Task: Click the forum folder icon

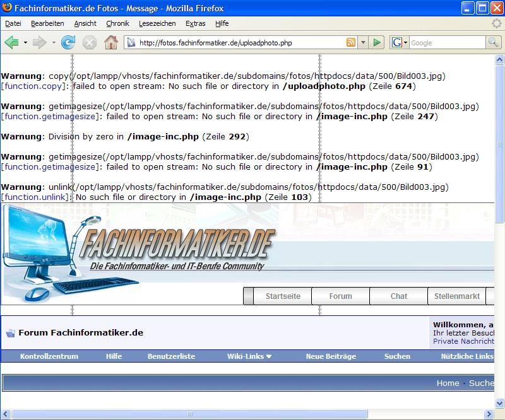Action: 10,333
